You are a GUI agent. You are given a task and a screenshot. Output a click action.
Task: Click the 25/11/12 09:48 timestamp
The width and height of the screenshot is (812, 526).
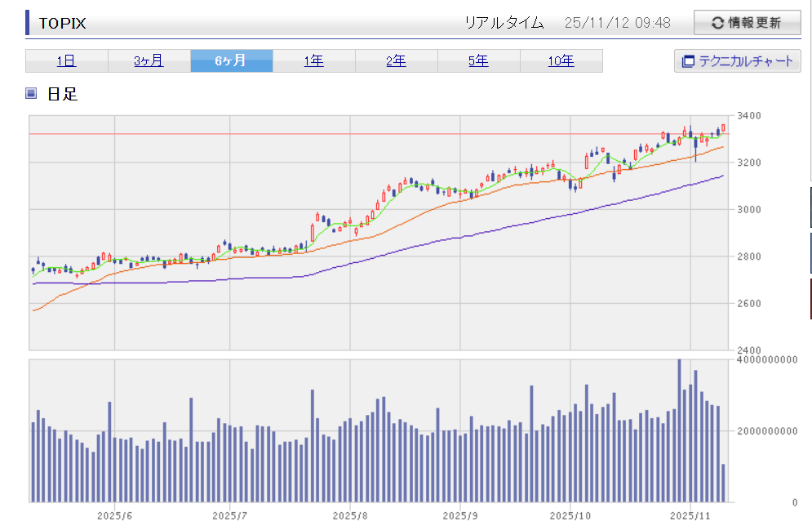[617, 23]
